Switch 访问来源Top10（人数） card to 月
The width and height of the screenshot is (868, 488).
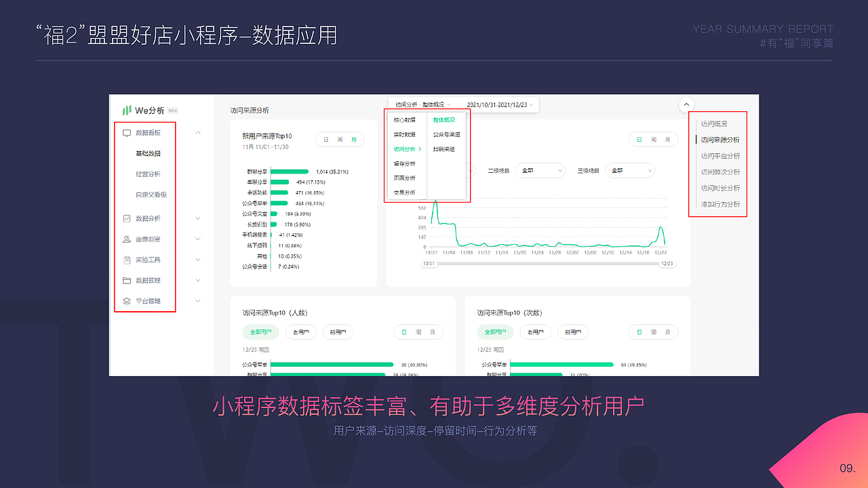click(x=433, y=332)
